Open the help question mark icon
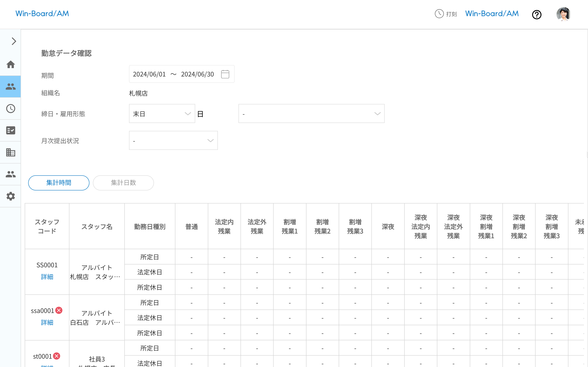The width and height of the screenshot is (588, 367). tap(537, 14)
